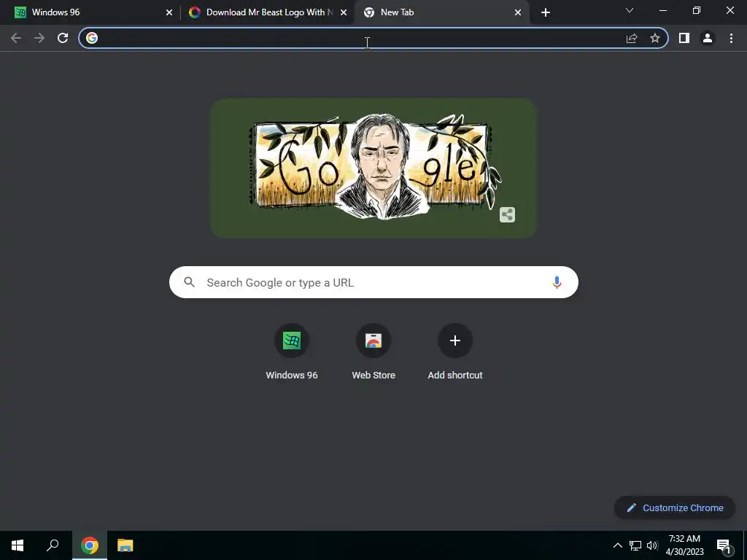747x560 pixels.
Task: Open the Windows Start menu
Action: pos(18,545)
